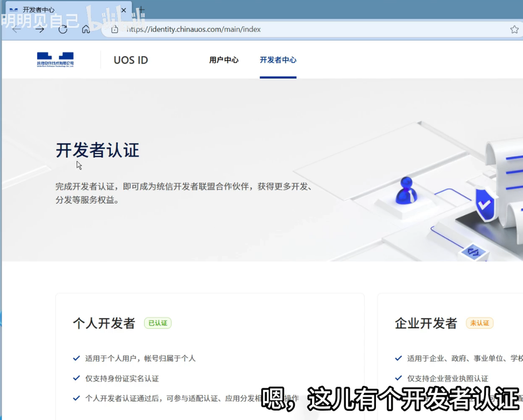Click the 已认证 status badge
Viewport: 523px width, 420px height.
(x=158, y=323)
